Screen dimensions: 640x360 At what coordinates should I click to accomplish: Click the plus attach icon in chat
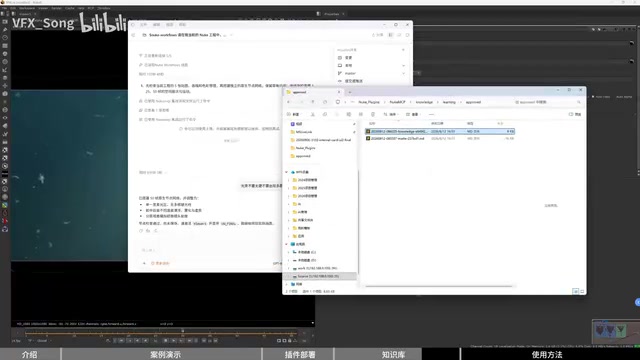pos(144,263)
